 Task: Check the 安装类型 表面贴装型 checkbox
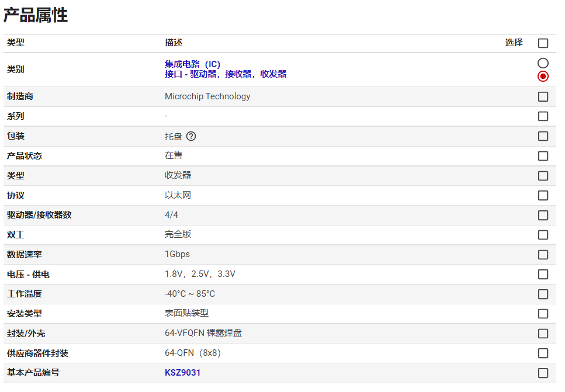(543, 314)
